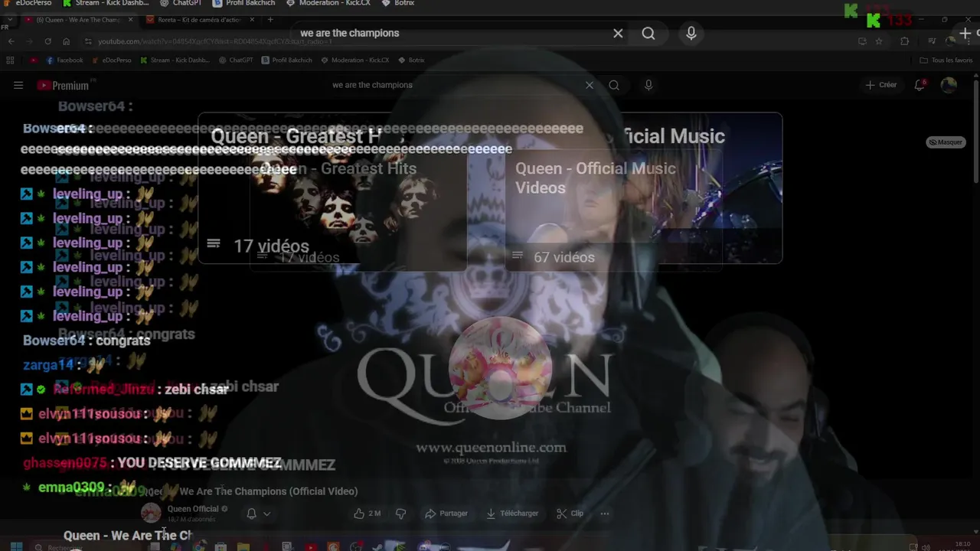Create a Clip of the video
This screenshot has width=980, height=551.
tap(570, 514)
